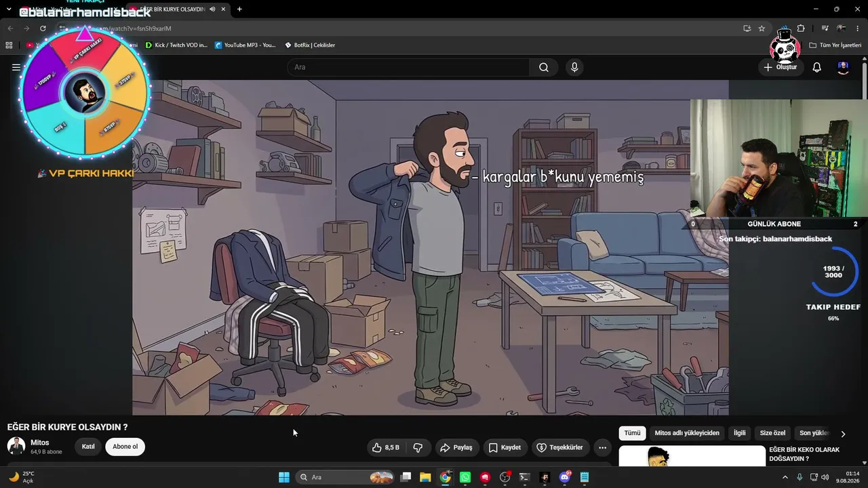Click the YouTube search magnifier button
868x488 pixels.
(x=544, y=67)
